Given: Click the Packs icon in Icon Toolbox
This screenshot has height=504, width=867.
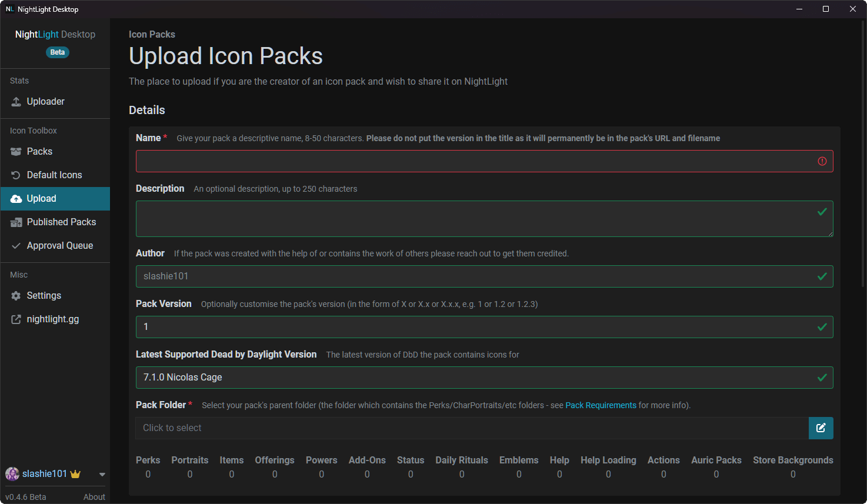Looking at the screenshot, I should pos(15,151).
